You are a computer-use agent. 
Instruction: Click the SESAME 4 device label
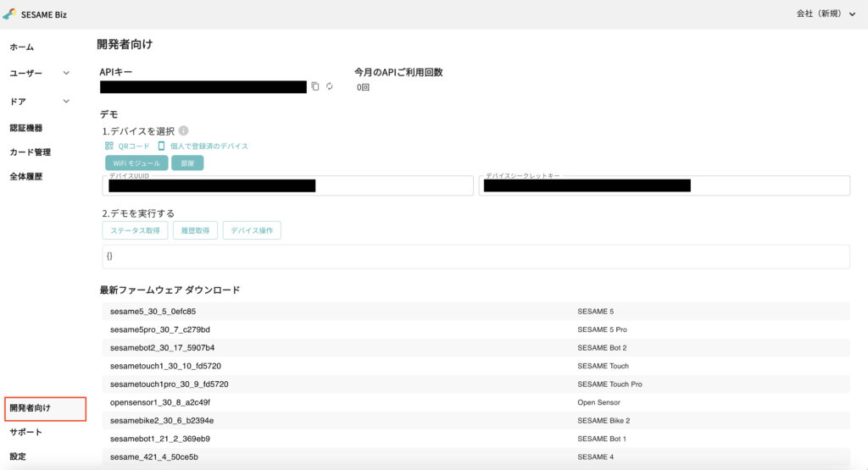[596, 457]
